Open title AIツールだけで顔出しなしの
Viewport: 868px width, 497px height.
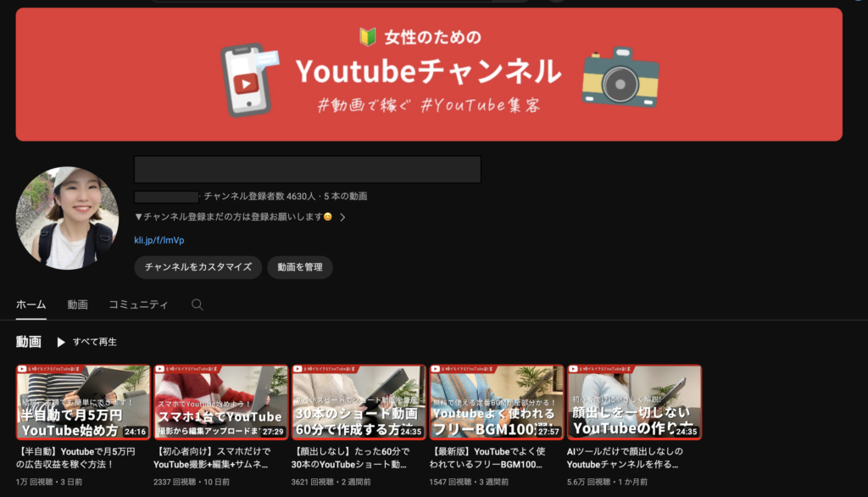625,458
